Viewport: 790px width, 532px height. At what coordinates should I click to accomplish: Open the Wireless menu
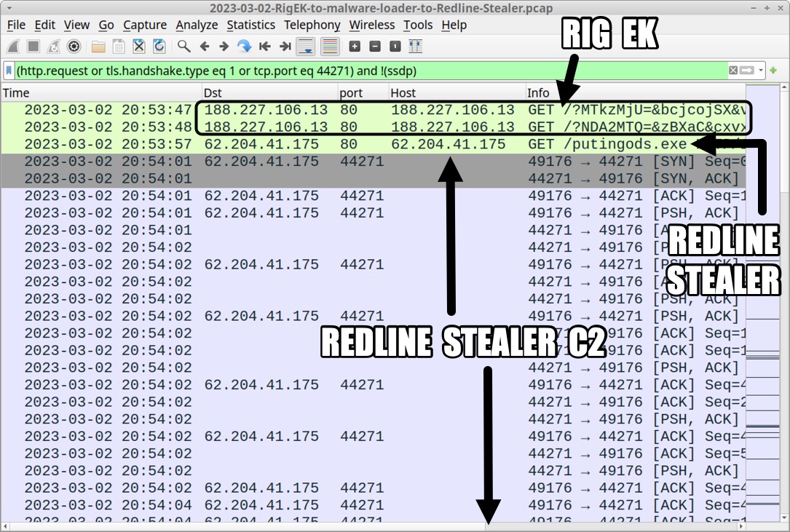tap(372, 25)
